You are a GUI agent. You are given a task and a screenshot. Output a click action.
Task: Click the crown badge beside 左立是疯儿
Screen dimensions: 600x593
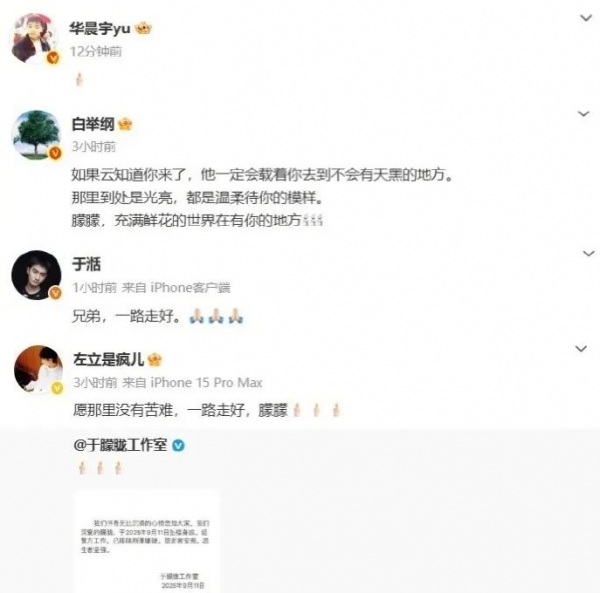coord(155,359)
